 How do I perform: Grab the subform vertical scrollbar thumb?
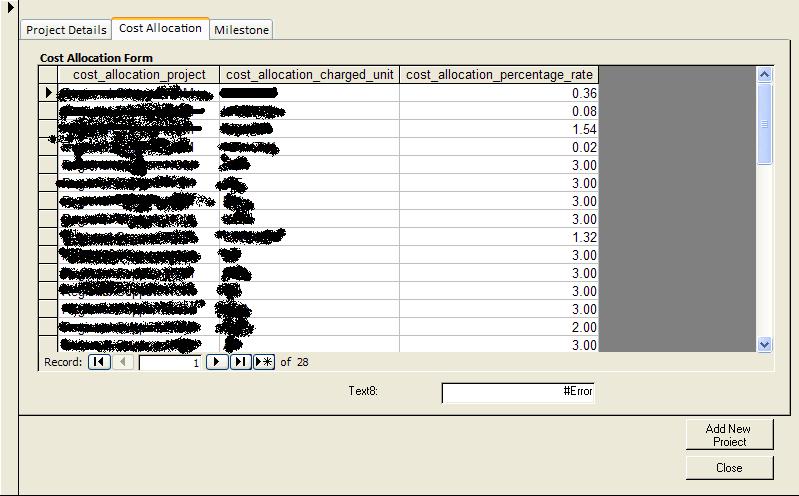click(764, 124)
